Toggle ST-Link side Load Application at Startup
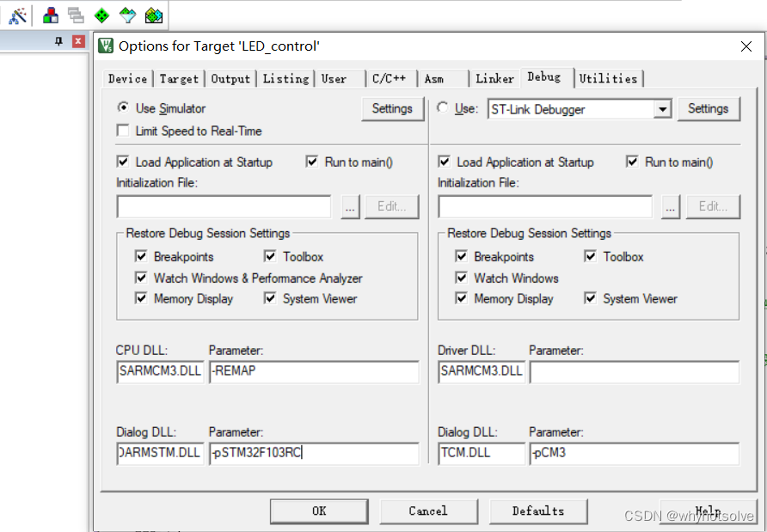Screen dimensions: 767x532 pyautogui.click(x=445, y=162)
